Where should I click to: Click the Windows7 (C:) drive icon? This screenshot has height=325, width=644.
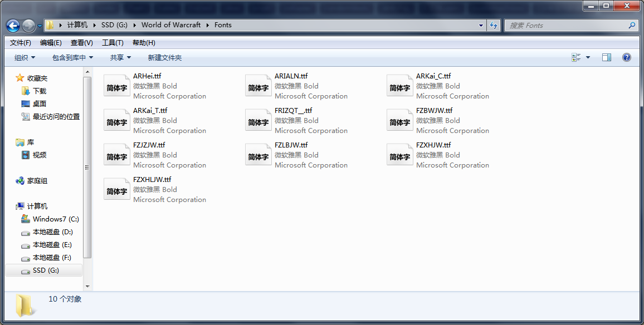point(25,219)
